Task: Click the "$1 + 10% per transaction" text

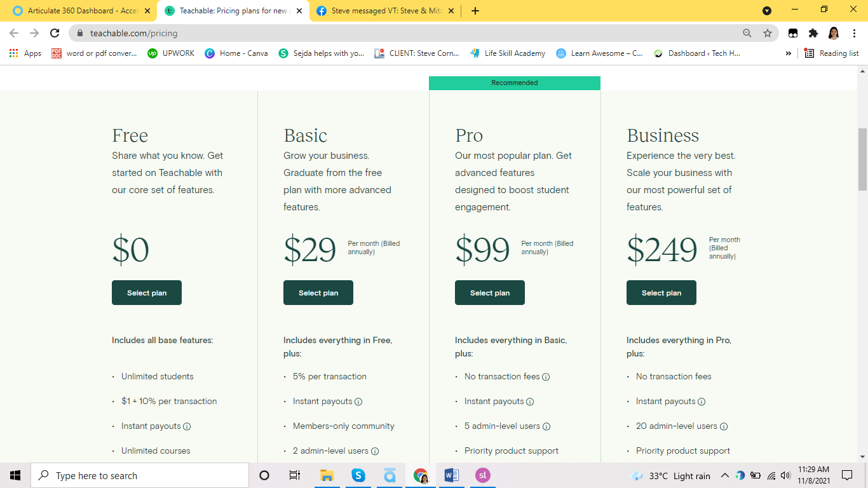Action: [169, 402]
